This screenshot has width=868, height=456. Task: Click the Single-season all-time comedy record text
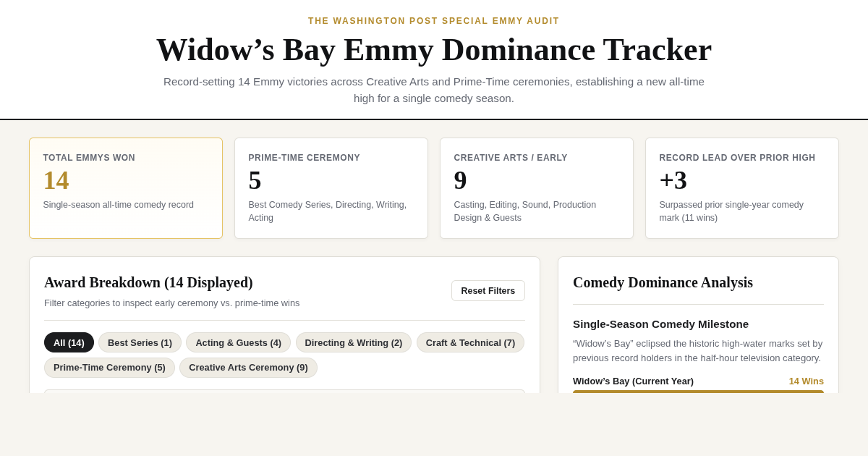pyautogui.click(x=119, y=205)
